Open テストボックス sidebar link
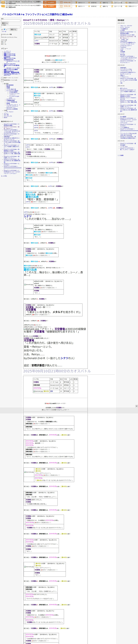 pyautogui.click(x=8, y=116)
